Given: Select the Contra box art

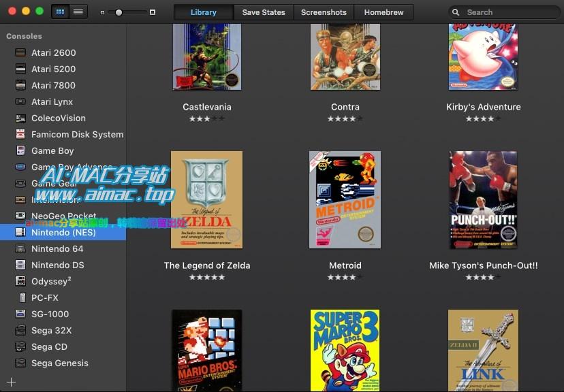Looking at the screenshot, I should (x=345, y=56).
